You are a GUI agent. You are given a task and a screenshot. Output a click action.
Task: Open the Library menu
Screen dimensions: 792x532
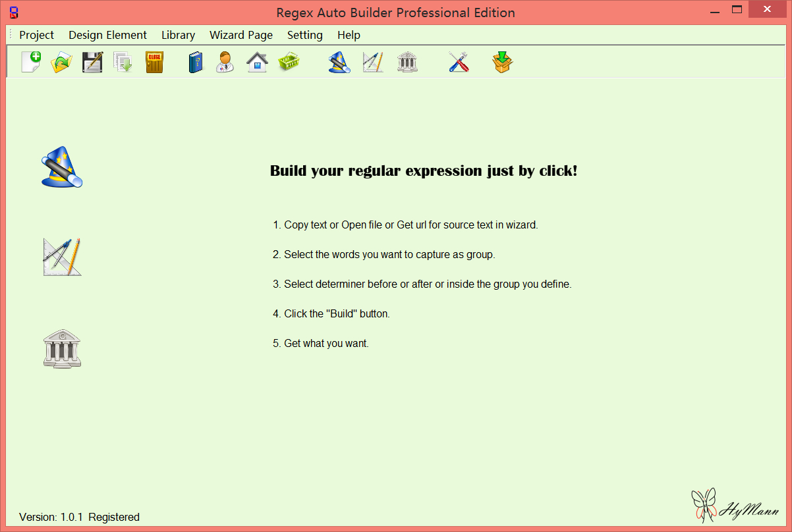tap(178, 35)
